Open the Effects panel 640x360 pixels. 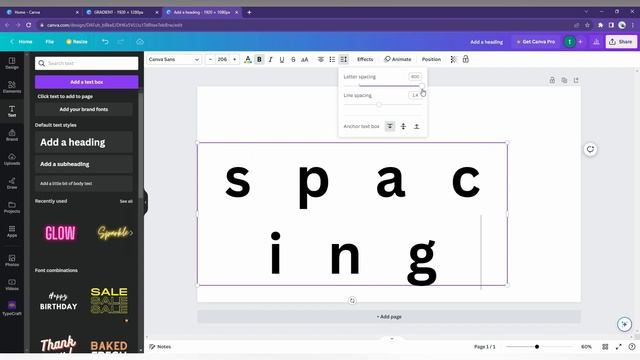[x=365, y=60]
